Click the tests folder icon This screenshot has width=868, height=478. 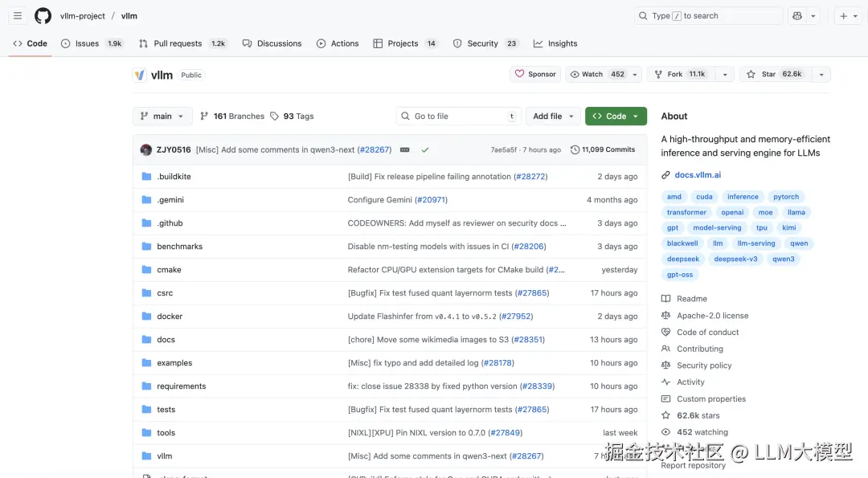coord(146,410)
